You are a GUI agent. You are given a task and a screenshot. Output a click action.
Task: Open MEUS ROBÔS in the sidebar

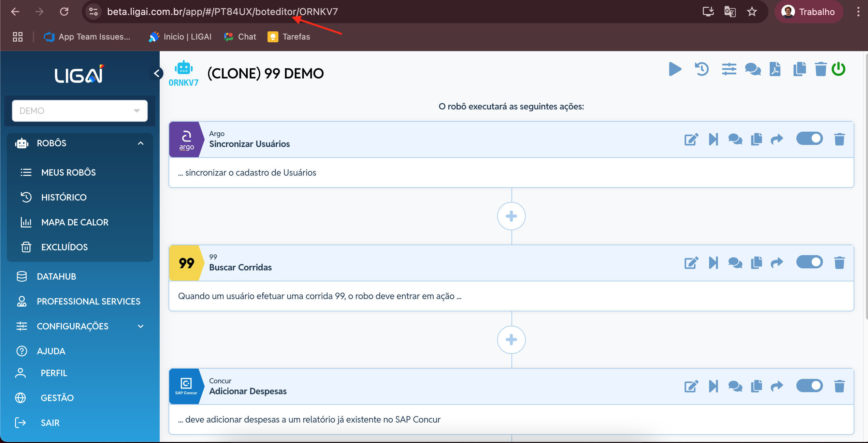click(x=68, y=173)
